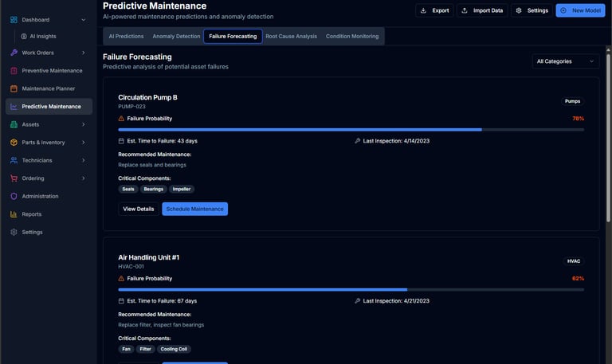This screenshot has width=612, height=364.
Task: Collapse the Dashboard menu chevron
Action: point(83,20)
